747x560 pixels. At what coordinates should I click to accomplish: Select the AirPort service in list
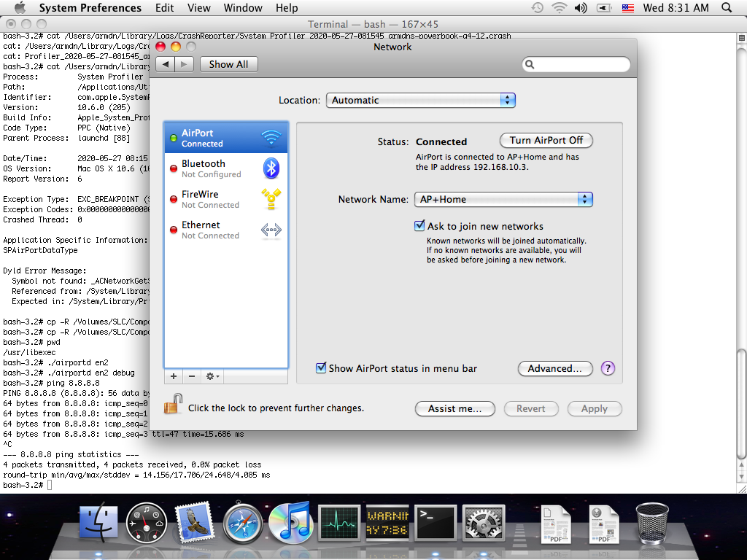pos(226,138)
